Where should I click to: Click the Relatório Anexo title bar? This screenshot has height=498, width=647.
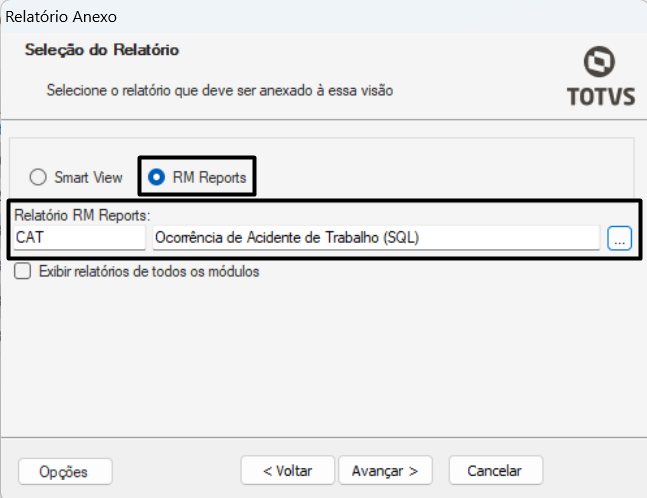(x=324, y=17)
